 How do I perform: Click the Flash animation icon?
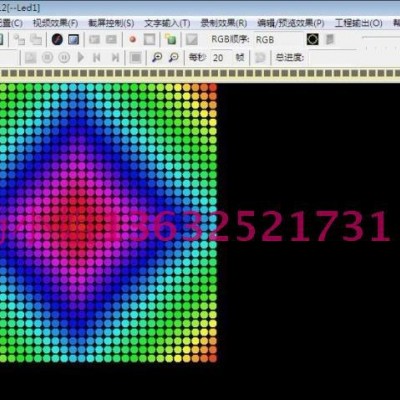tap(57, 40)
